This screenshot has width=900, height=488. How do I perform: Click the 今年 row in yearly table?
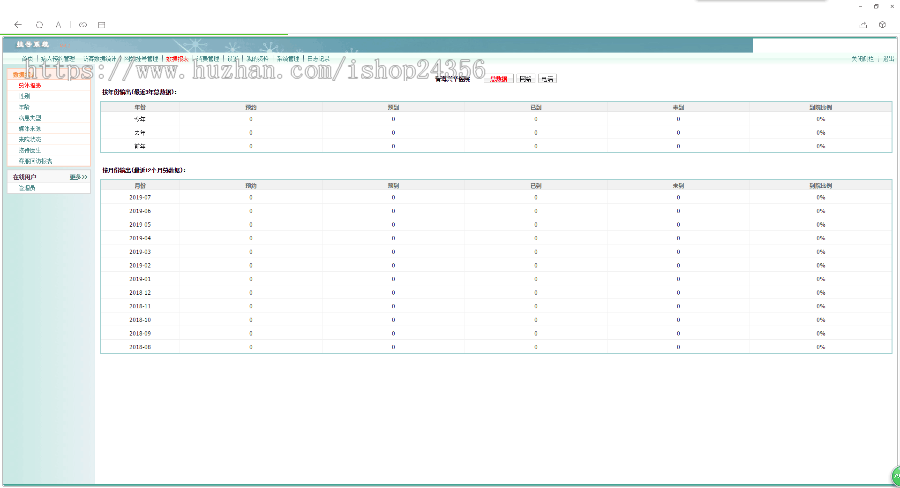tap(140, 118)
